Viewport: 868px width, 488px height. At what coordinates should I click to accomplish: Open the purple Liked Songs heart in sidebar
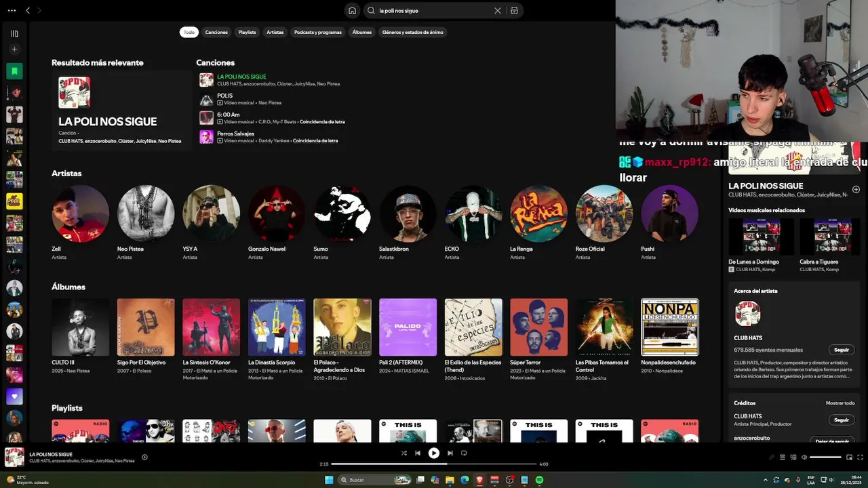point(14,396)
